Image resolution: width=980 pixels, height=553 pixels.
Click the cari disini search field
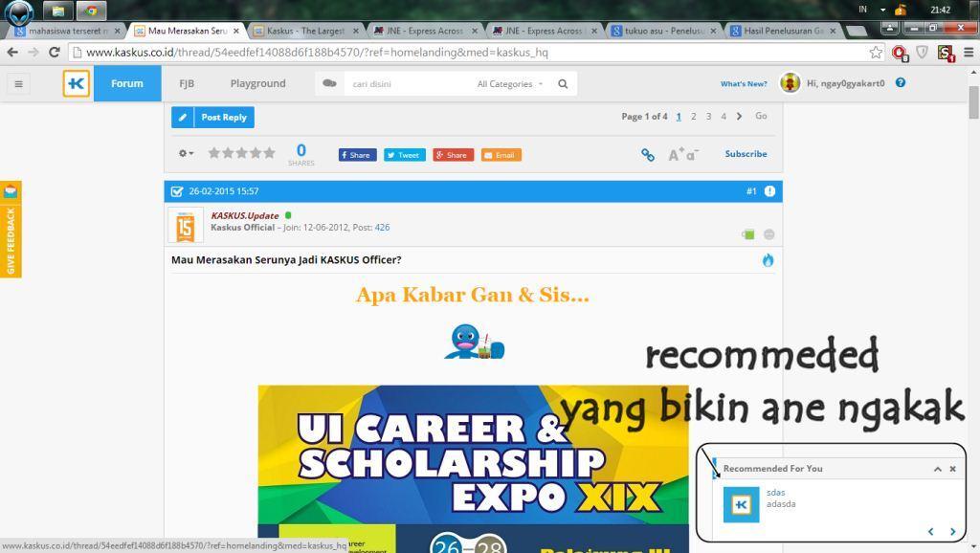406,84
